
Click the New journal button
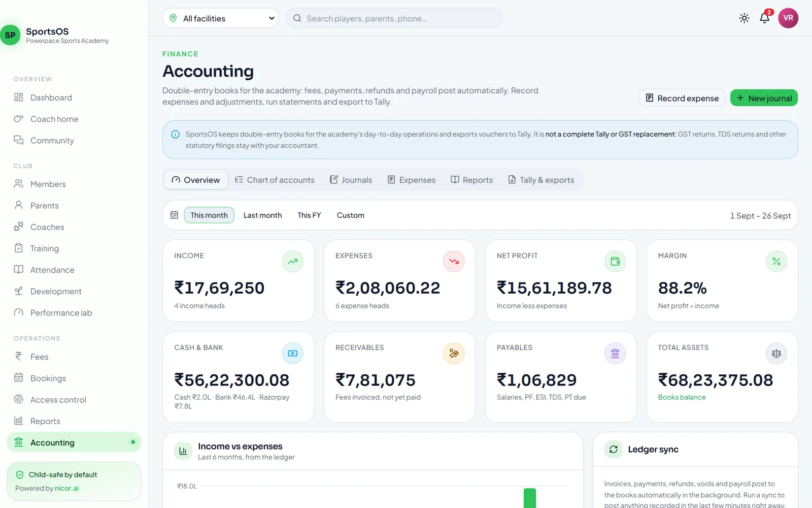[764, 98]
